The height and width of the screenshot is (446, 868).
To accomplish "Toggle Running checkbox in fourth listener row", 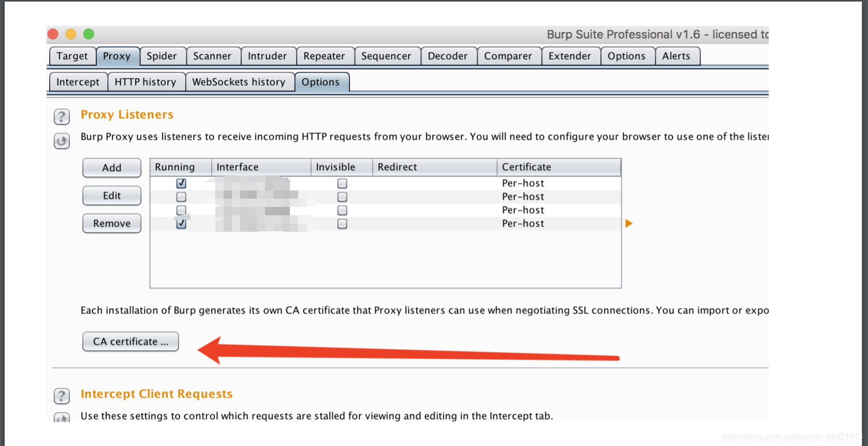I will click(181, 224).
